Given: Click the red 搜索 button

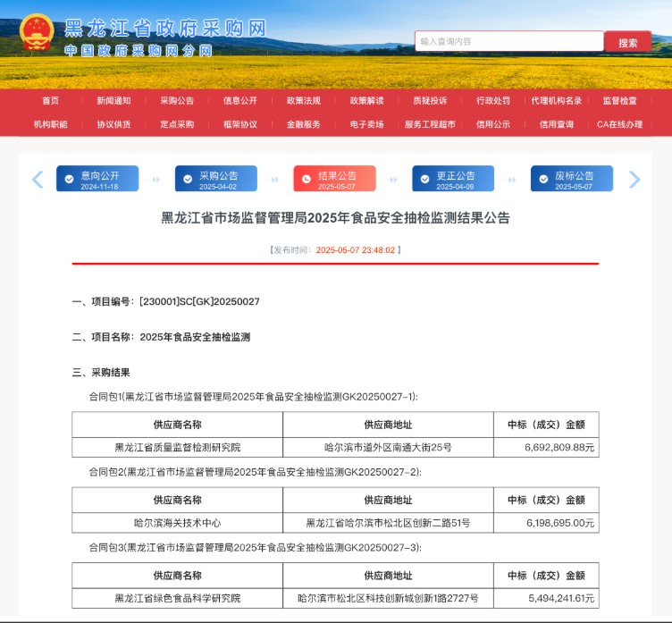Looking at the screenshot, I should pos(628,42).
